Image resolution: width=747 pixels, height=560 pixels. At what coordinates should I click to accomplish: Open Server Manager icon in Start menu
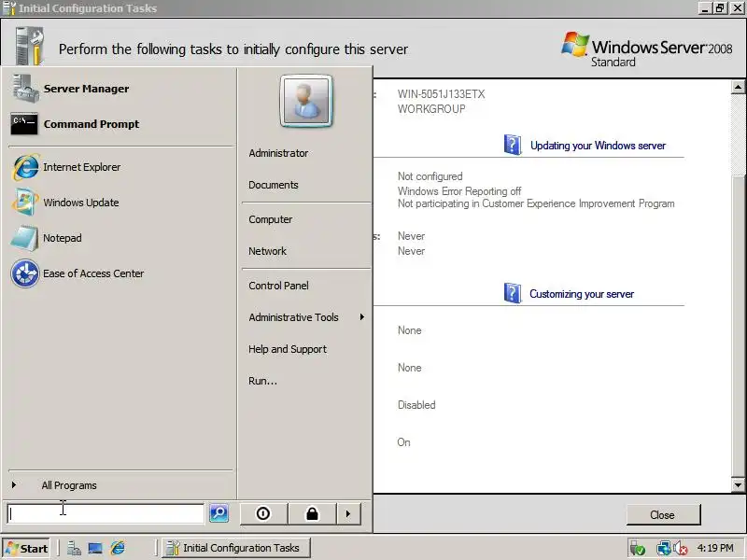pyautogui.click(x=25, y=89)
